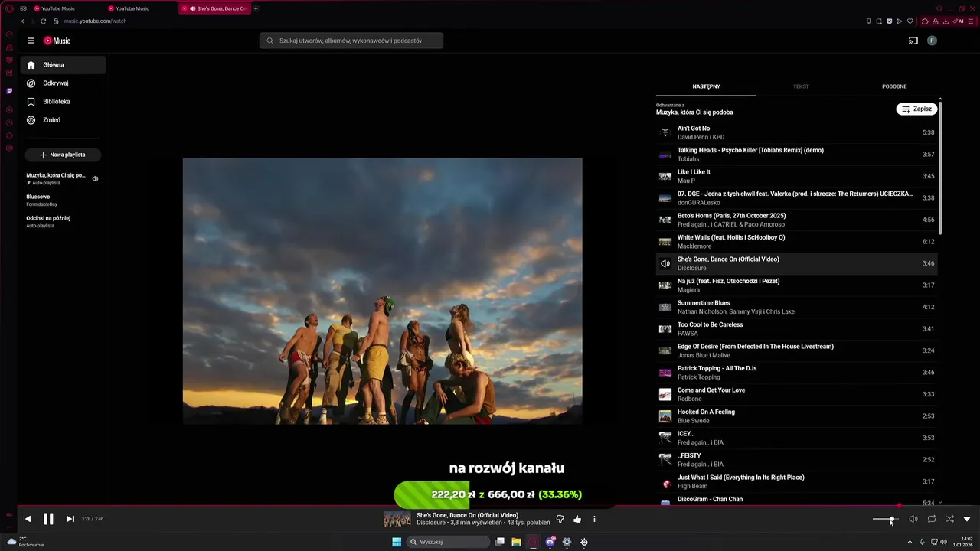This screenshot has width=980, height=551.
Task: Play Just What I Said by High Beam
Action: pyautogui.click(x=796, y=481)
